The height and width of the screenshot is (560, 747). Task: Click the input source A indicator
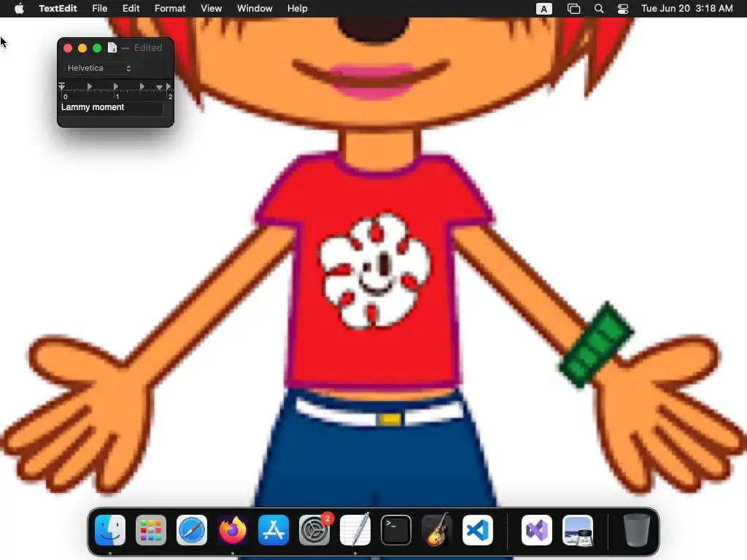(543, 9)
